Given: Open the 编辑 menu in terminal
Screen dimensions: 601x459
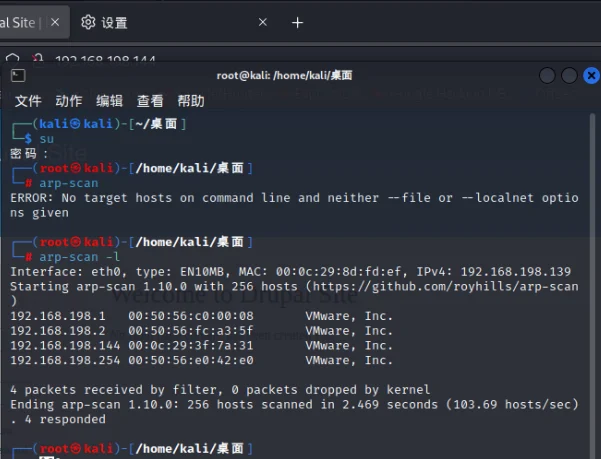Looking at the screenshot, I should click(109, 101).
